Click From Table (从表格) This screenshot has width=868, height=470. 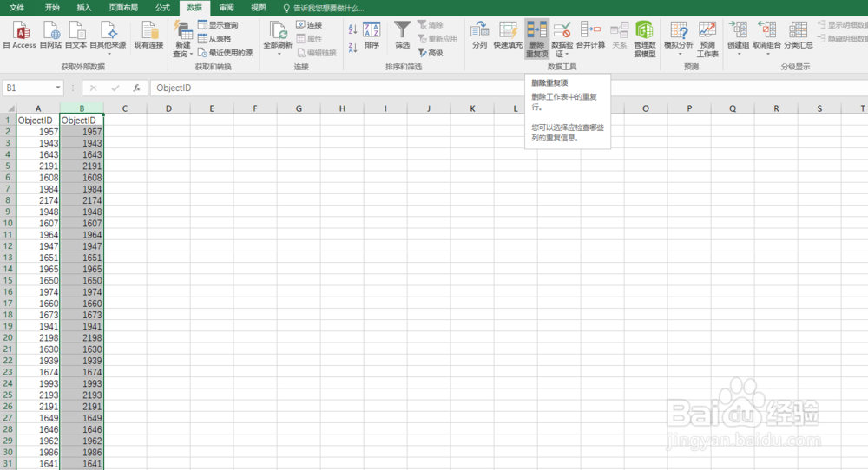pos(214,39)
